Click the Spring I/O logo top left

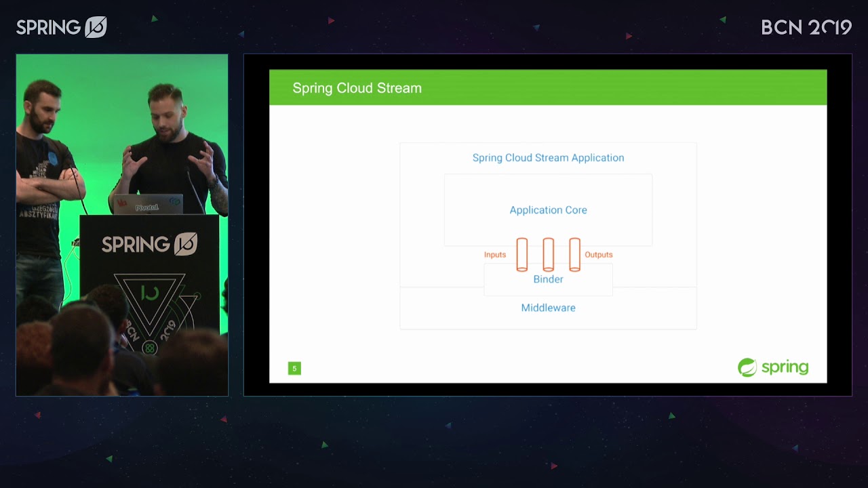pos(62,27)
